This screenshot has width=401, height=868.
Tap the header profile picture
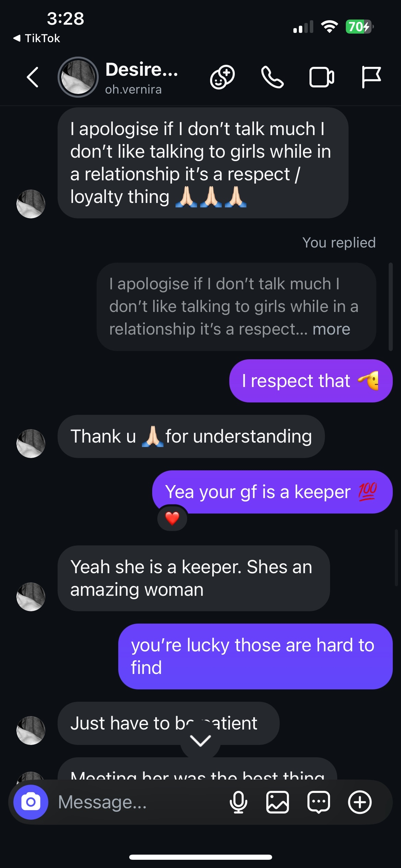[78, 77]
